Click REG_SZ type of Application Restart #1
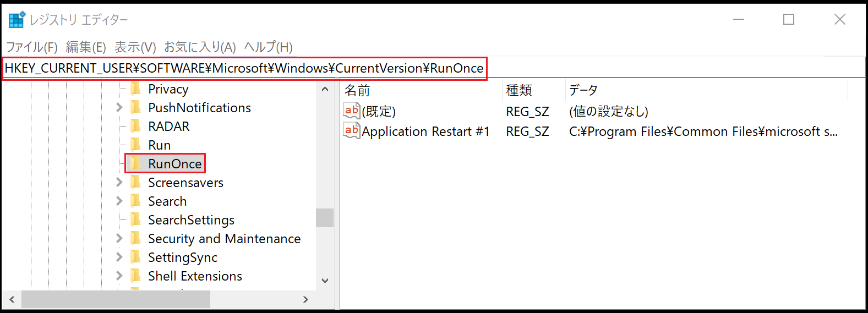The width and height of the screenshot is (868, 313). [527, 131]
